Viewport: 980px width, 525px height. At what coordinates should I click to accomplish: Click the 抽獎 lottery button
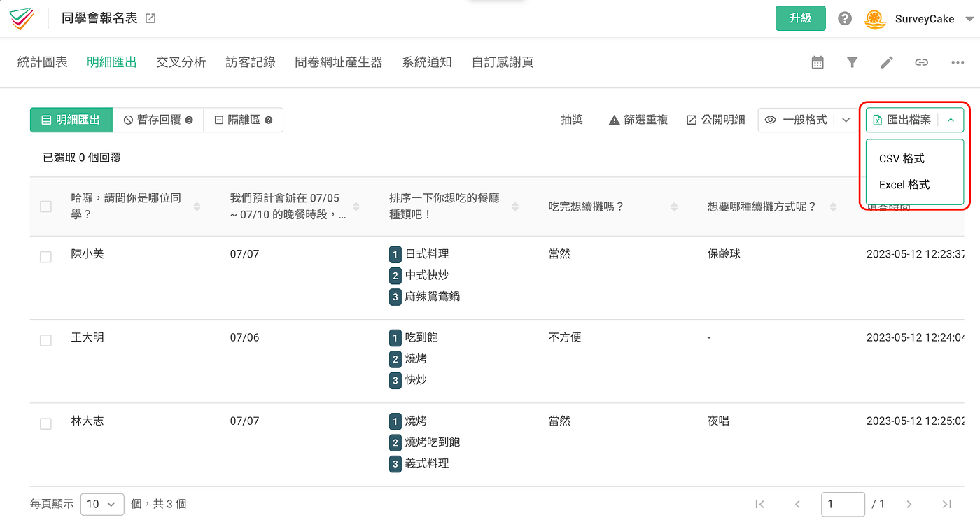pos(572,120)
